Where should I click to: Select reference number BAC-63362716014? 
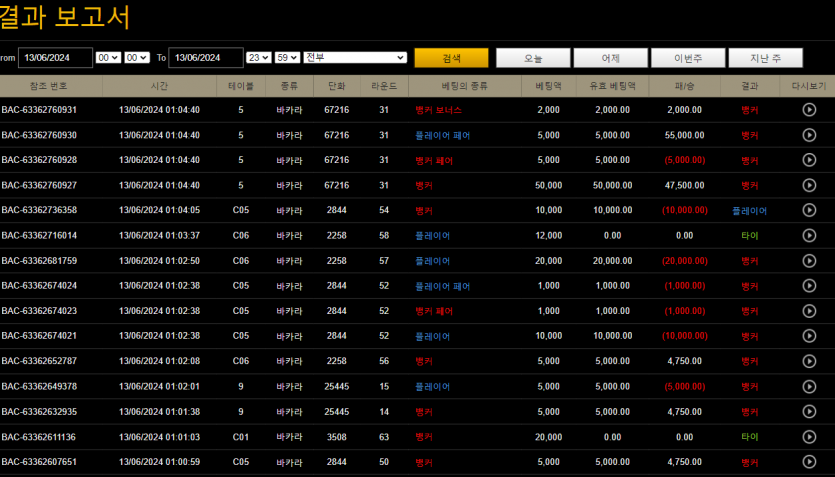[39, 235]
